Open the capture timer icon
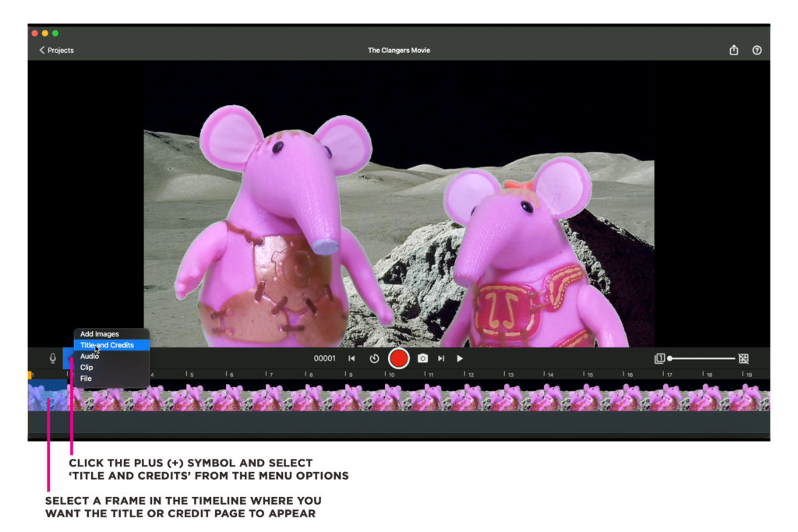This screenshot has width=798, height=532. click(374, 358)
